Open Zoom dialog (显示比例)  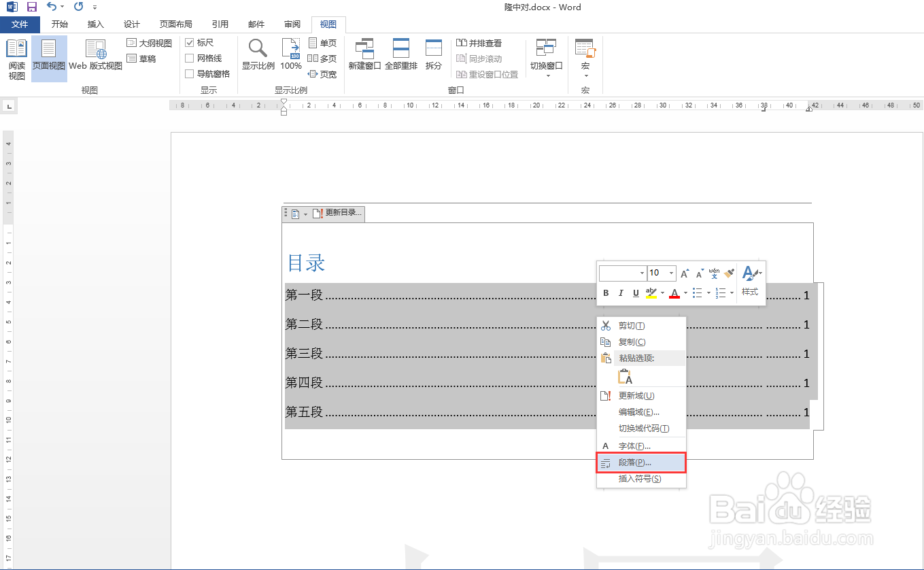tap(258, 54)
